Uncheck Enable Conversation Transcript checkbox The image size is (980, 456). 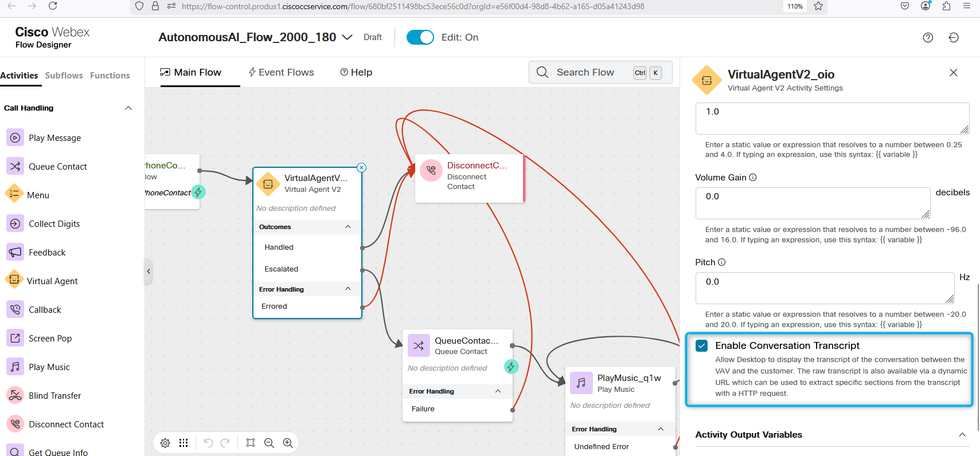[701, 345]
